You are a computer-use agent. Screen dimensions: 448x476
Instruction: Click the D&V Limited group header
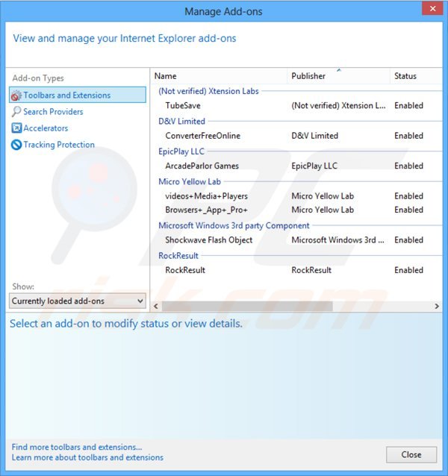181,121
